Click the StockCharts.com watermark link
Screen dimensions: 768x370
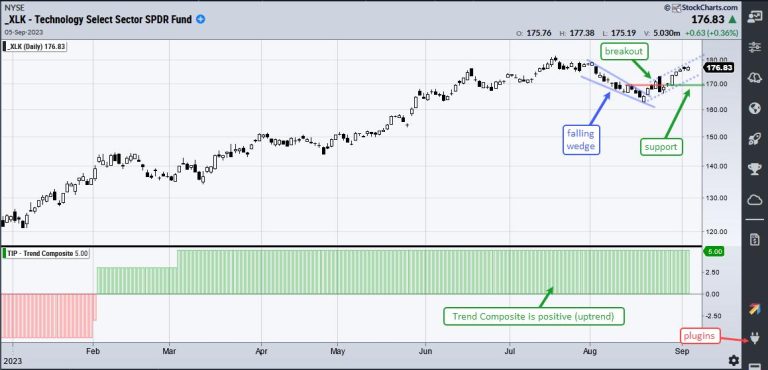coord(701,7)
